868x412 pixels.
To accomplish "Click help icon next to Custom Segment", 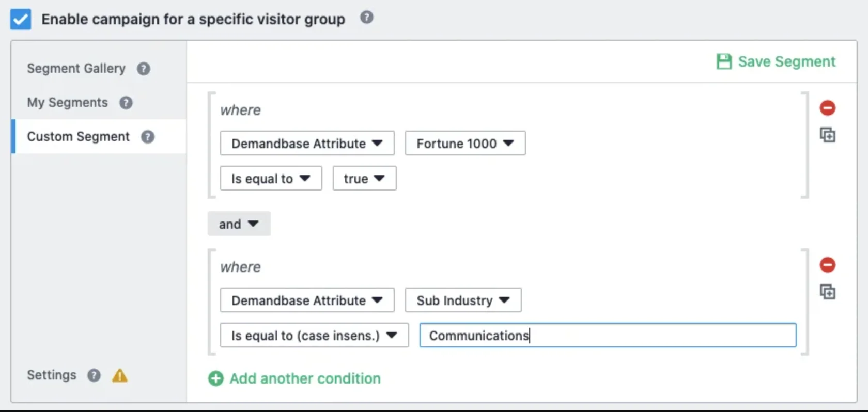I will (148, 137).
